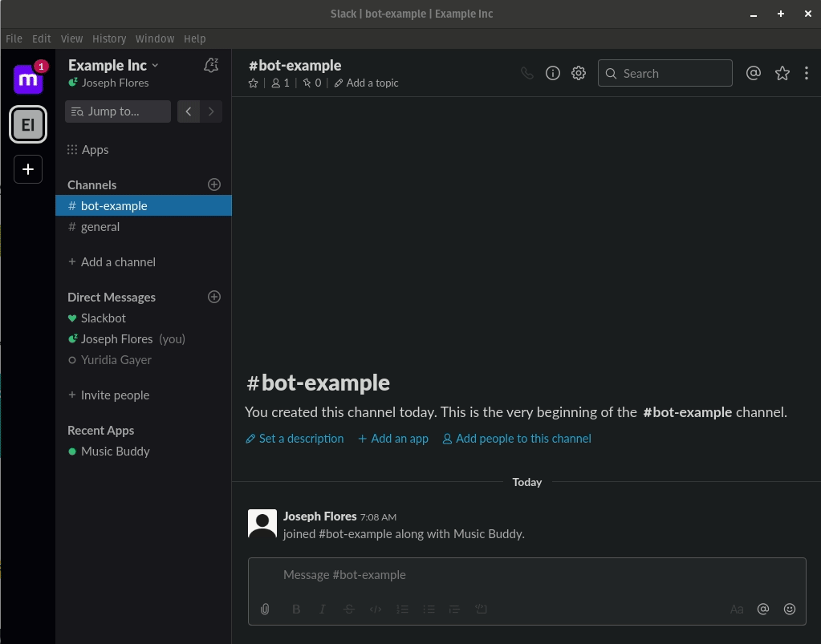The width and height of the screenshot is (821, 644).
Task: Open the Edit menu
Action: (x=42, y=38)
